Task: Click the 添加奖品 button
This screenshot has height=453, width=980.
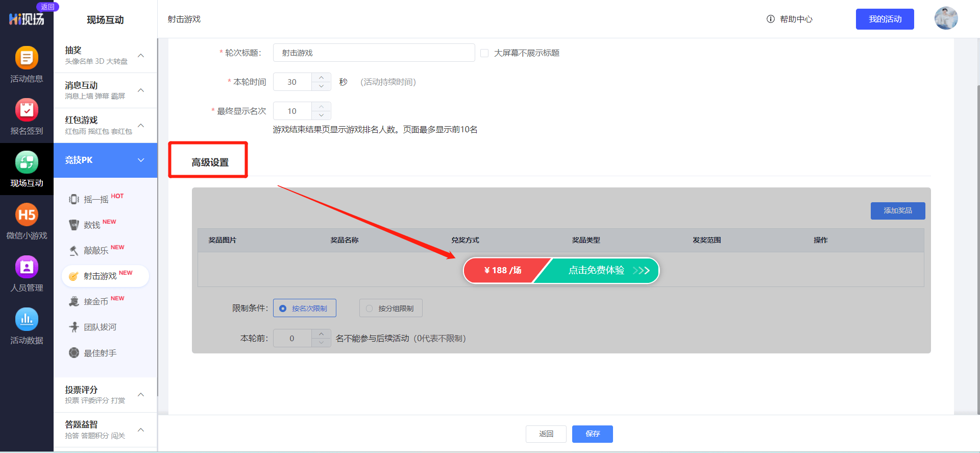Action: point(898,210)
